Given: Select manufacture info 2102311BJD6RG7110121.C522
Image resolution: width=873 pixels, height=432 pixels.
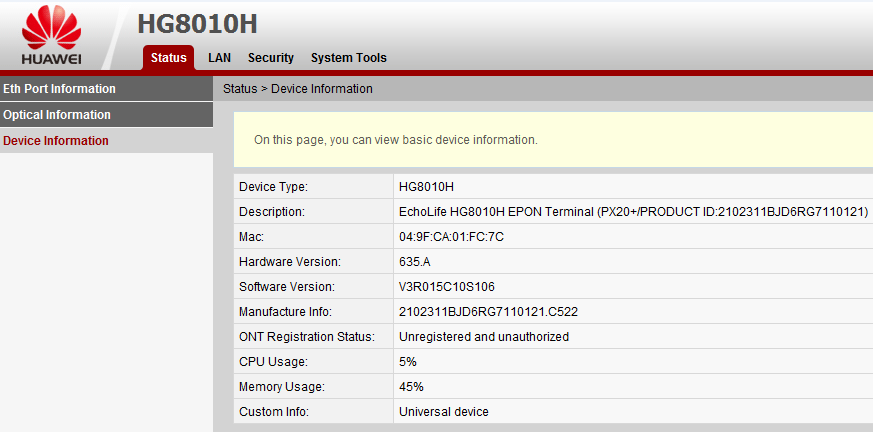Looking at the screenshot, I should click(488, 312).
